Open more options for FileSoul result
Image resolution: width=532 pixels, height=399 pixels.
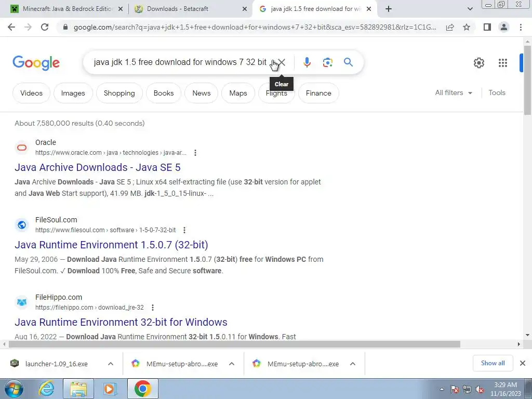click(184, 230)
